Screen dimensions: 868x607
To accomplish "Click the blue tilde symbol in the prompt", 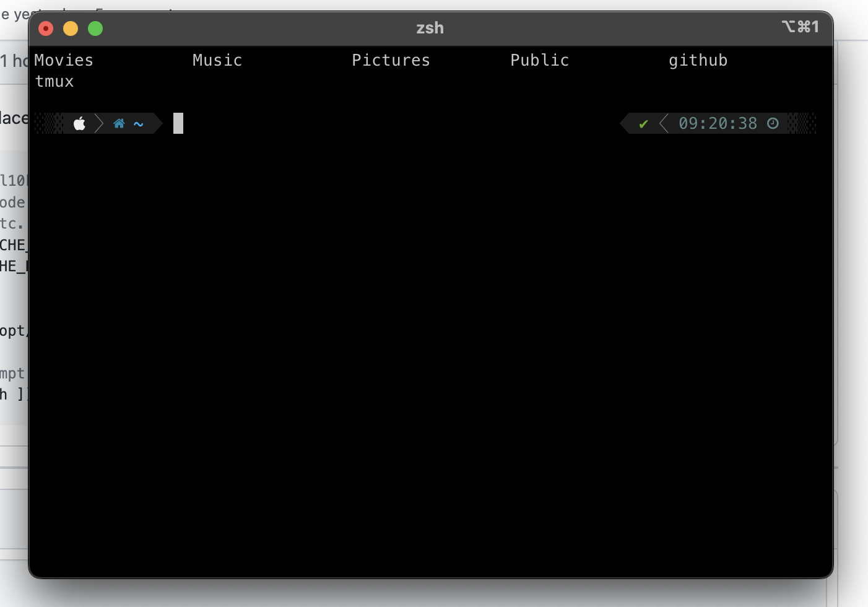I will tap(138, 124).
